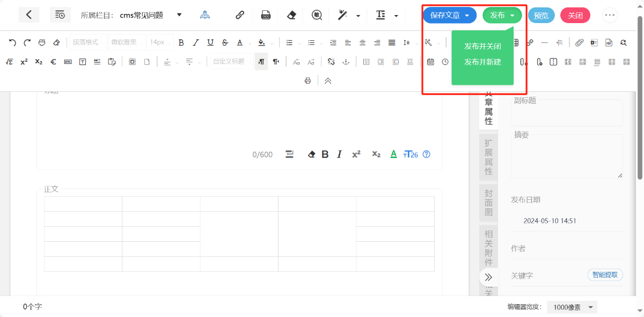Click the 智能提取 keyword extraction button
The image size is (644, 317).
(x=605, y=275)
